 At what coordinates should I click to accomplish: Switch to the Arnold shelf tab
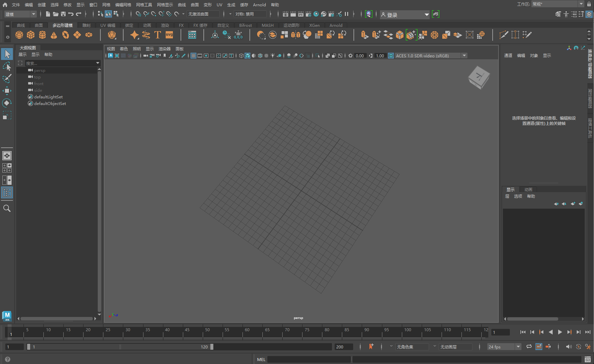(x=336, y=25)
